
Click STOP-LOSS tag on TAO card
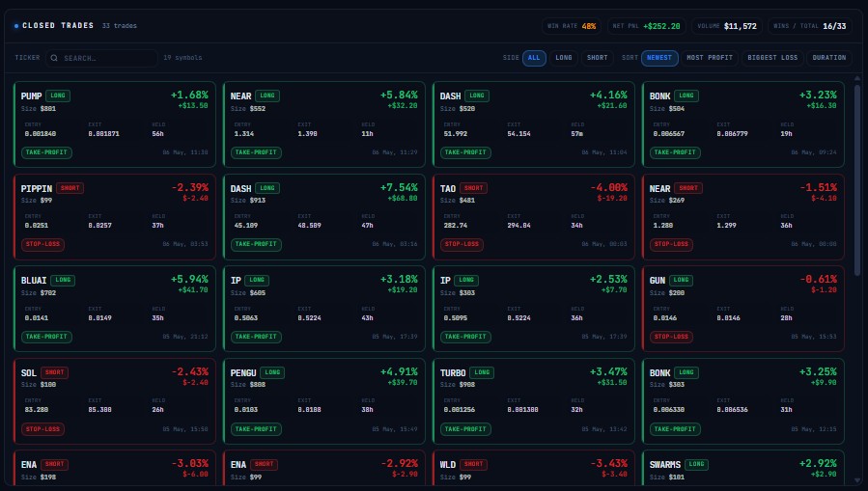tap(462, 244)
